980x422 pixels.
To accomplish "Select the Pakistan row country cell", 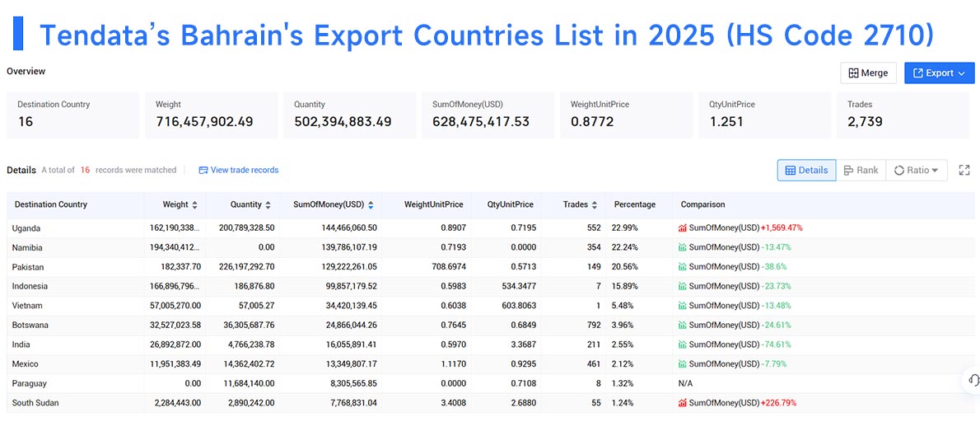I will (x=76, y=267).
